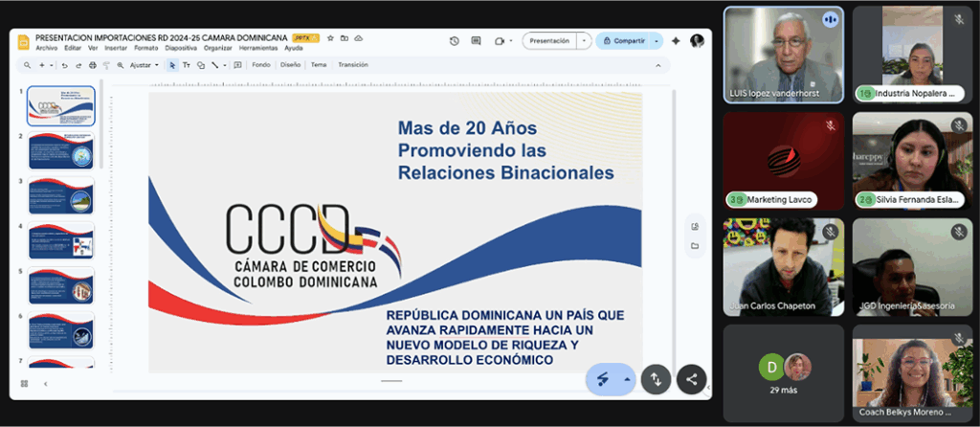980x427 pixels.
Task: Open the Archivo menu
Action: click(x=47, y=48)
